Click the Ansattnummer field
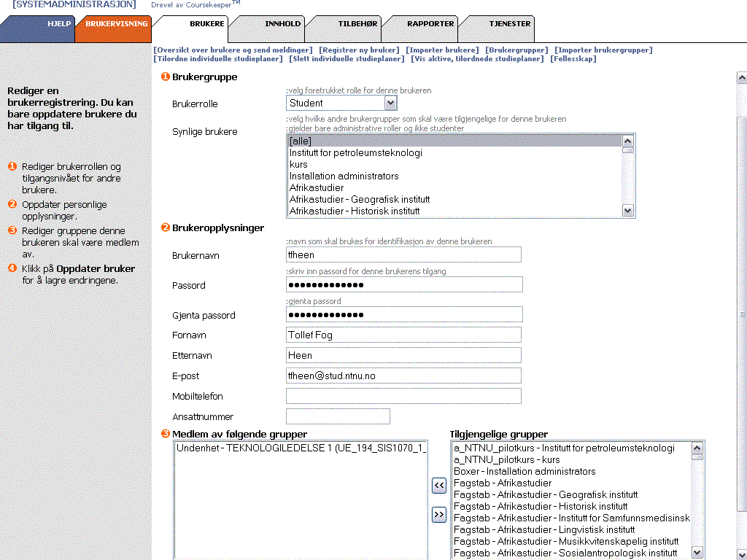The image size is (747, 560). click(x=338, y=416)
